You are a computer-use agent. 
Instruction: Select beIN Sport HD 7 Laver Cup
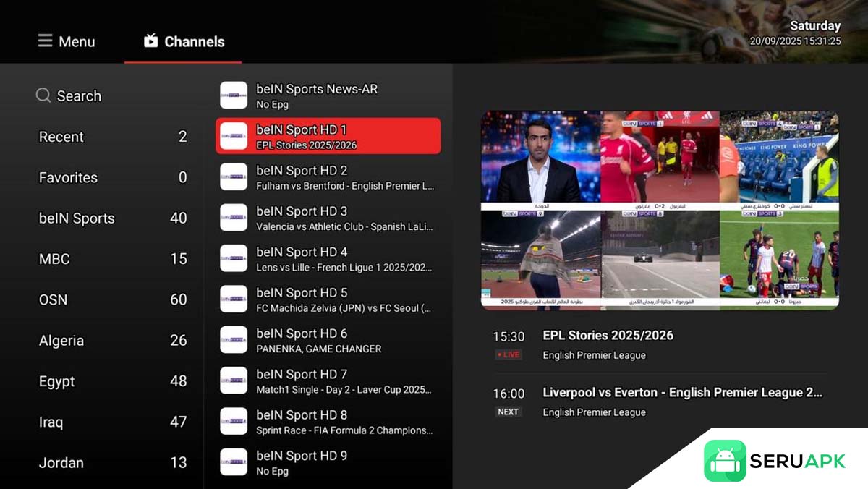click(344, 381)
